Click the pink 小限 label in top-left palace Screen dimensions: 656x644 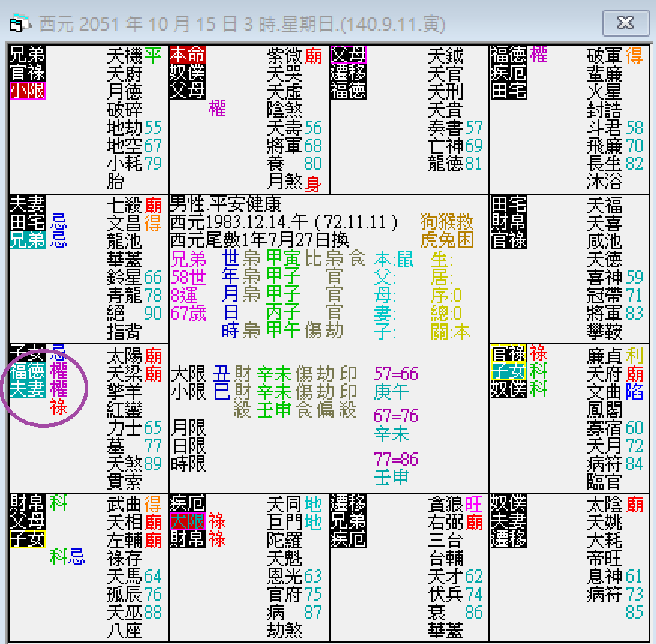[x=27, y=91]
